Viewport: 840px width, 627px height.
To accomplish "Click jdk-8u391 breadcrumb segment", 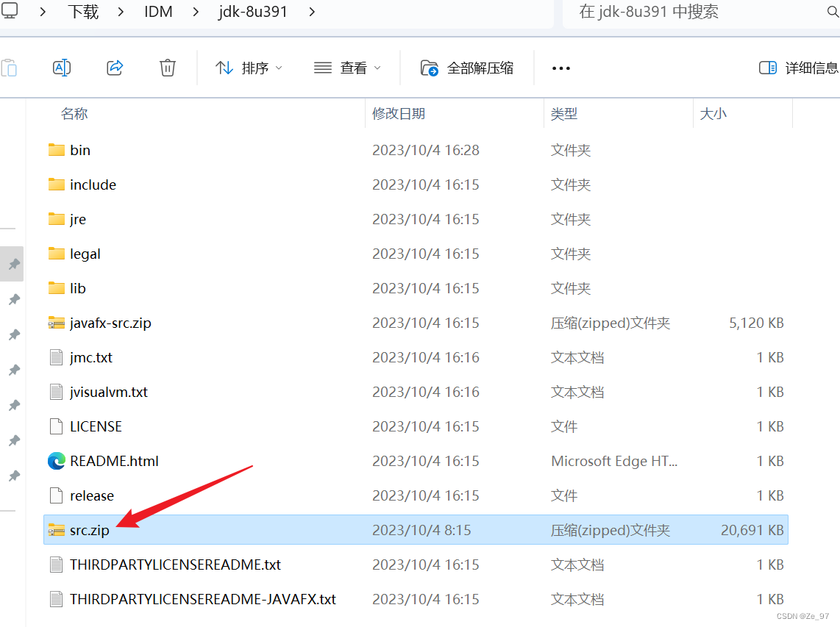I will click(253, 11).
